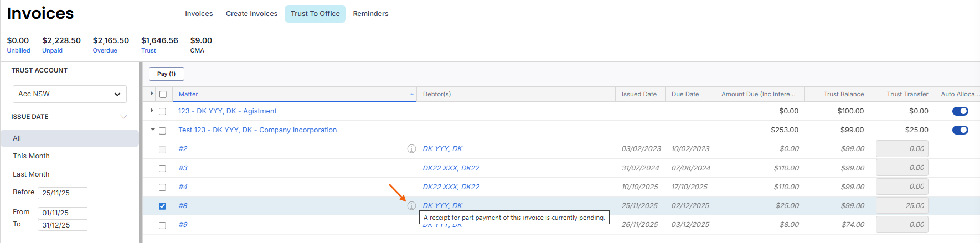Toggle auto allocation for matter 123 Agistment
The image size is (980, 243).
(960, 111)
